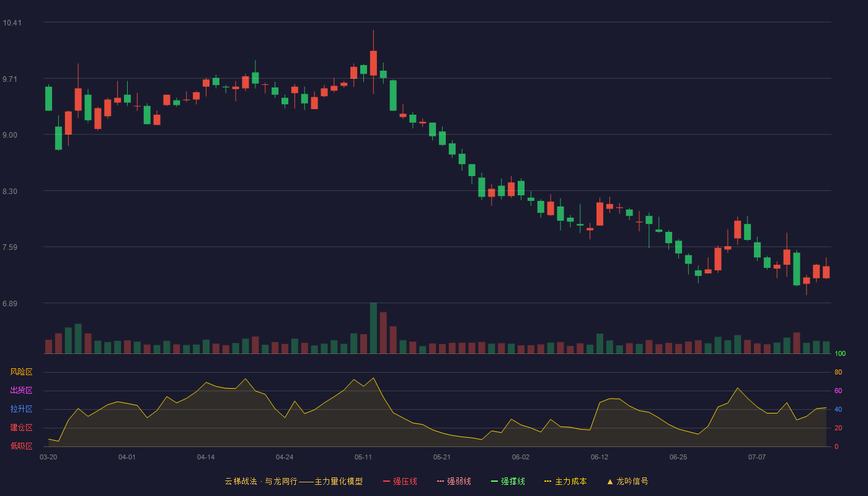Click the 03-20 date marker on axis
Viewport: 868px width, 496px height.
tap(48, 457)
